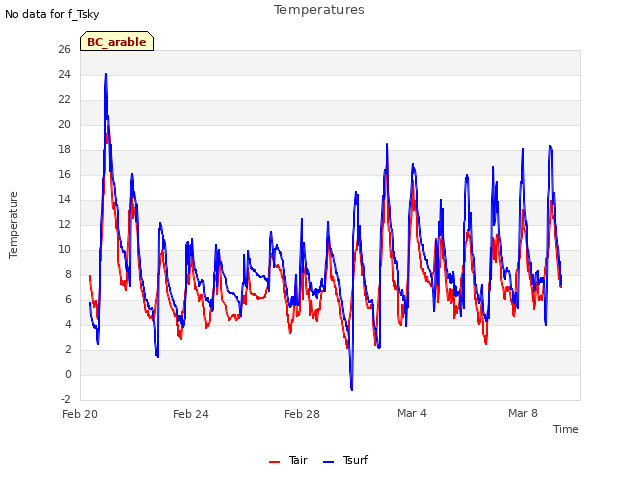Toggle the Tair series in legend
Viewport: 640px width, 480px height.
pyautogui.click(x=288, y=460)
